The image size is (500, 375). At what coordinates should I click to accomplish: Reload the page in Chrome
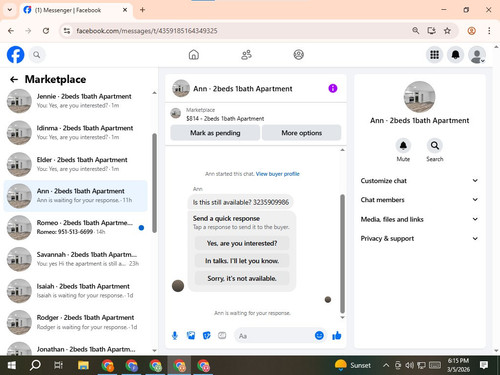(x=46, y=31)
